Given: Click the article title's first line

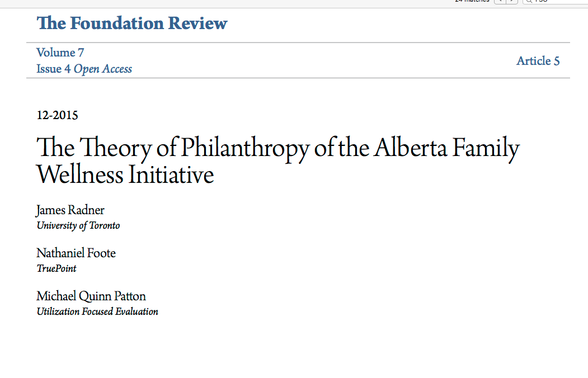Looking at the screenshot, I should [x=278, y=148].
